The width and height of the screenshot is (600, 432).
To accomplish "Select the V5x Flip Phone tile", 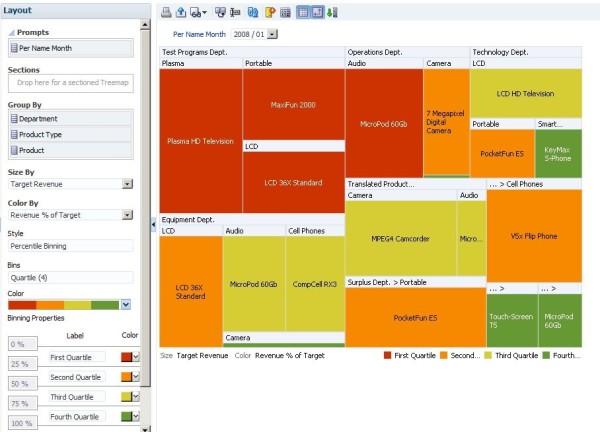I will (x=534, y=236).
